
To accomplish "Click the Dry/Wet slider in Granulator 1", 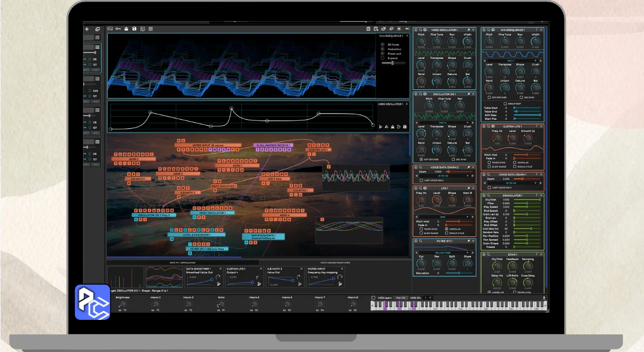I will (527, 200).
